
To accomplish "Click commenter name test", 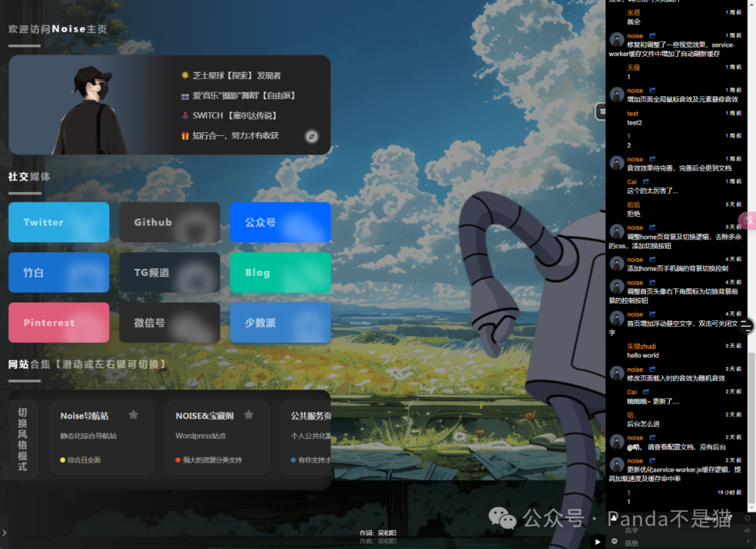I will (x=633, y=113).
